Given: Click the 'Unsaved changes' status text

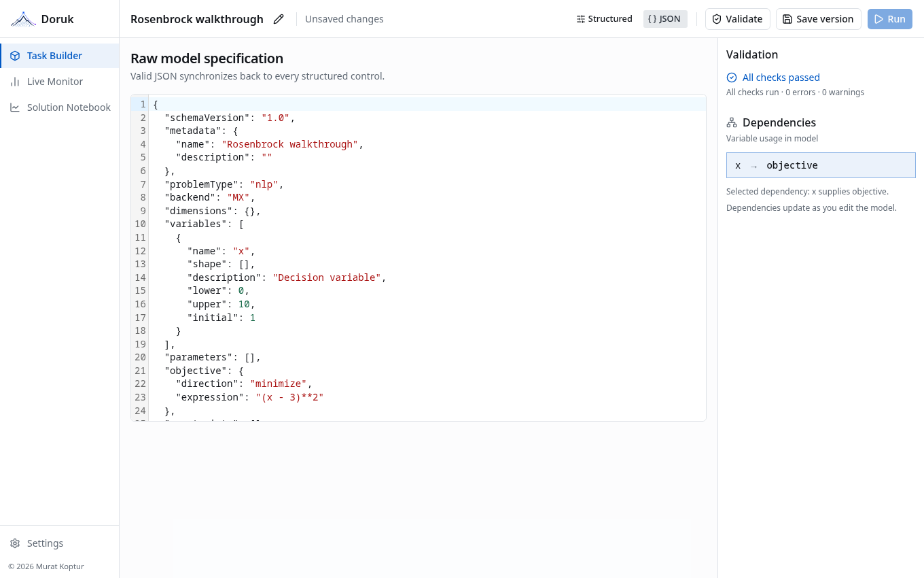Looking at the screenshot, I should coord(344,19).
